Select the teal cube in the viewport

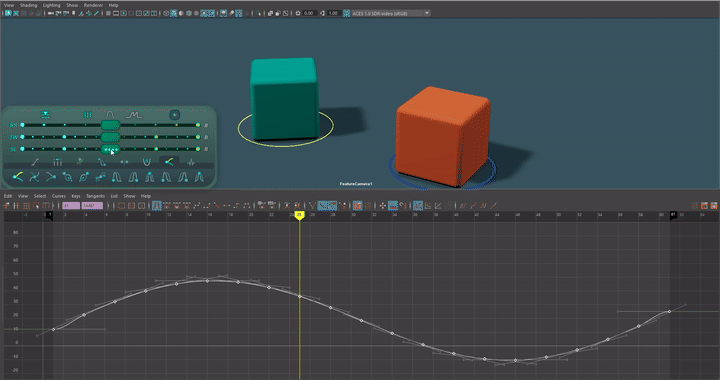click(x=284, y=98)
